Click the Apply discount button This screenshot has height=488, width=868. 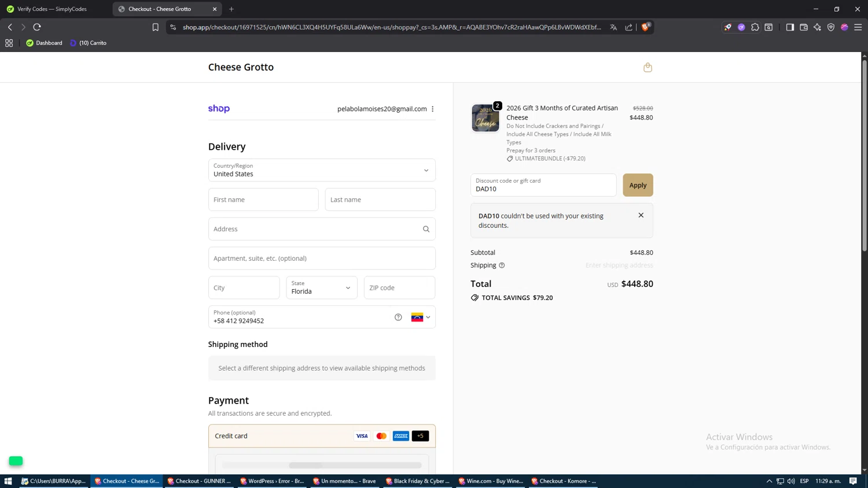[x=638, y=185]
